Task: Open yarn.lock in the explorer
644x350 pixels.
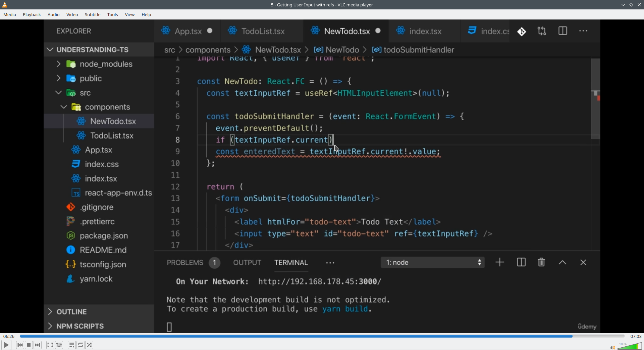Action: [99, 279]
